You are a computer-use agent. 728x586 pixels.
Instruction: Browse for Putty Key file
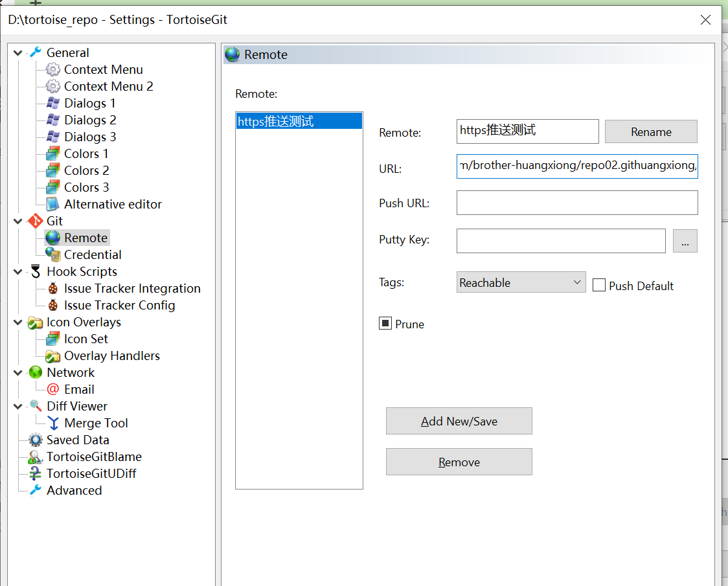pyautogui.click(x=685, y=241)
